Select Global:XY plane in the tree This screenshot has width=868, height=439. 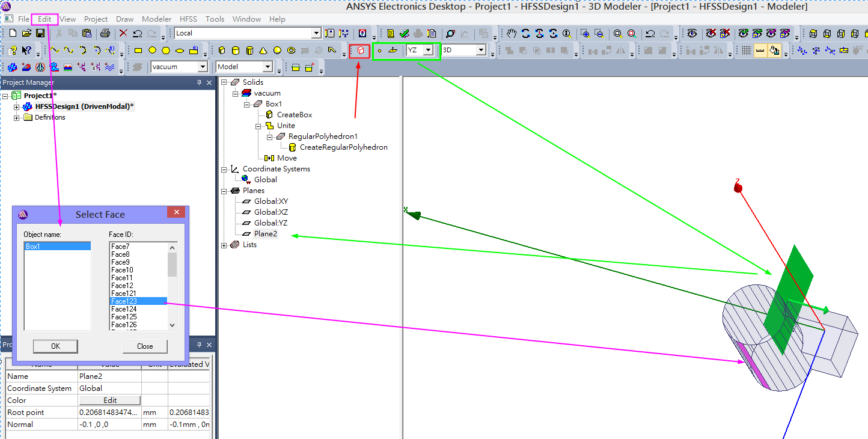click(x=270, y=201)
